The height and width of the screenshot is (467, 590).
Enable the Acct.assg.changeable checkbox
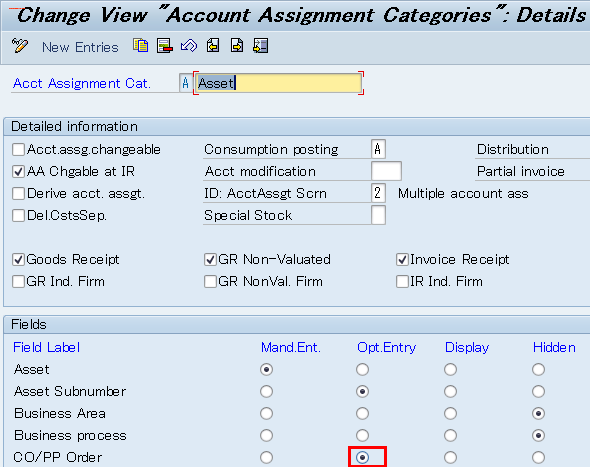(x=18, y=150)
